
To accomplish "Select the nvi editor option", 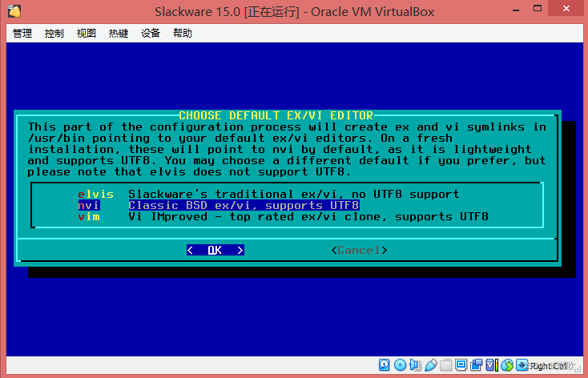I will 88,206.
